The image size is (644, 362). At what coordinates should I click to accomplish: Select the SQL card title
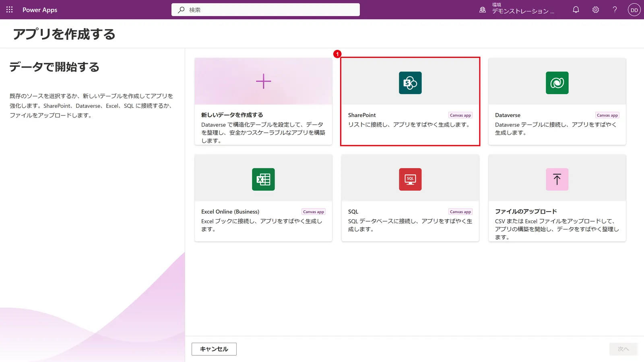(x=353, y=212)
